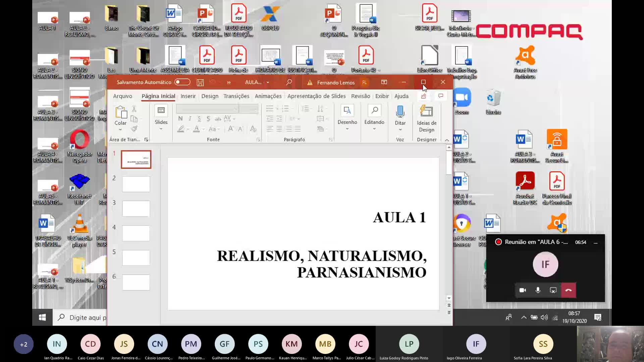Open VLC media player desktop icon
The image size is (644, 362).
pyautogui.click(x=79, y=231)
